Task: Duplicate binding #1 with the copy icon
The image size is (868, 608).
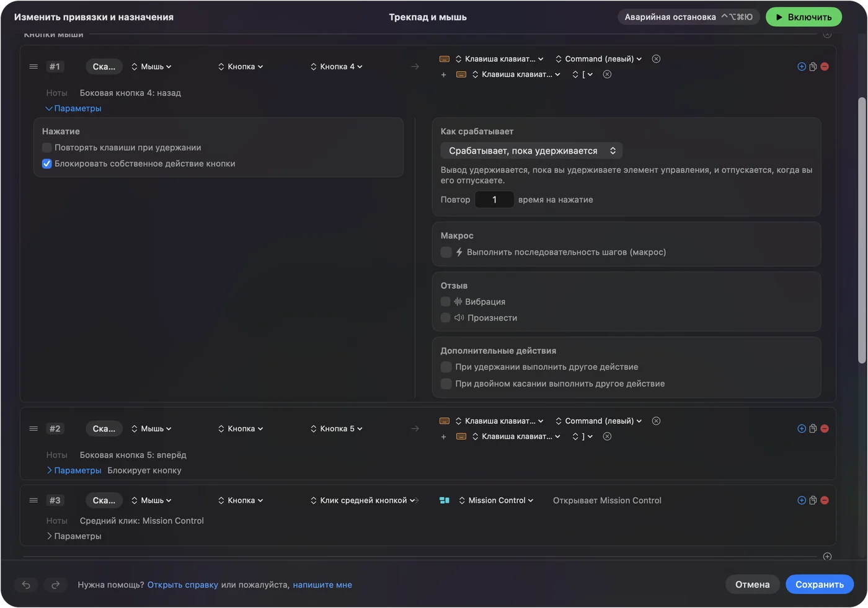Action: pyautogui.click(x=813, y=66)
